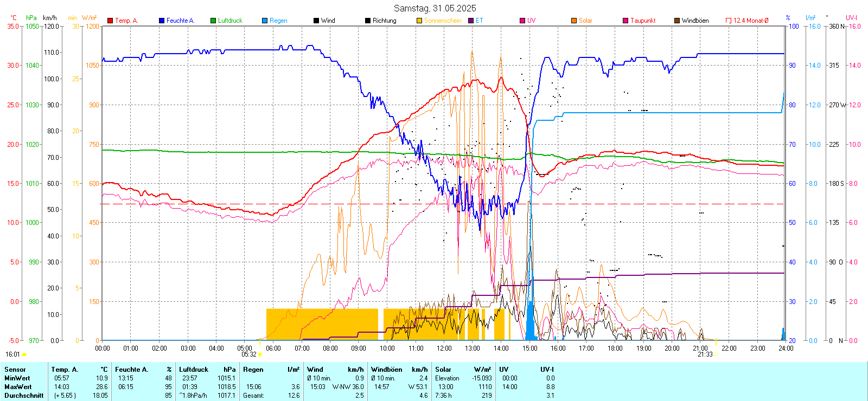The width and height of the screenshot is (868, 401).
Task: Click the sunset icon beside 21:33
Action: click(716, 354)
